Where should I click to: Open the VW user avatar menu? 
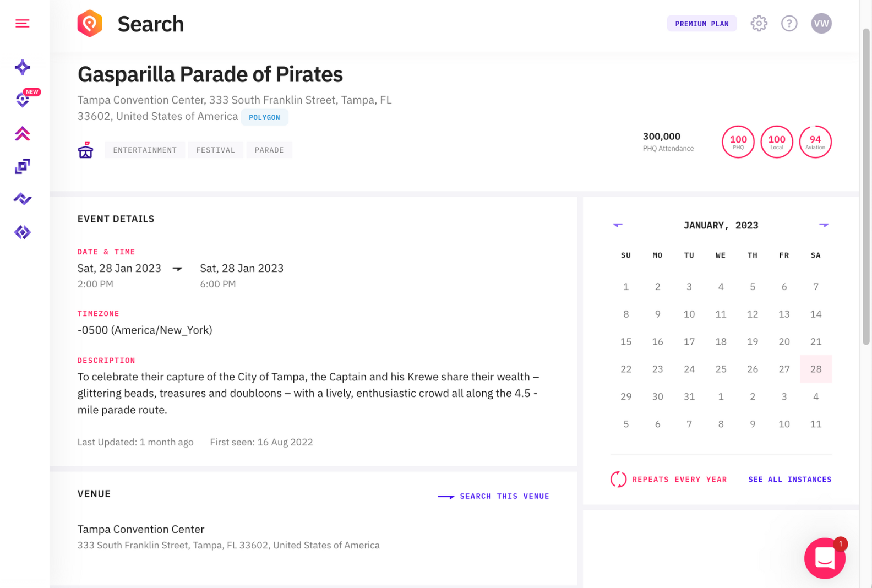[x=821, y=23]
